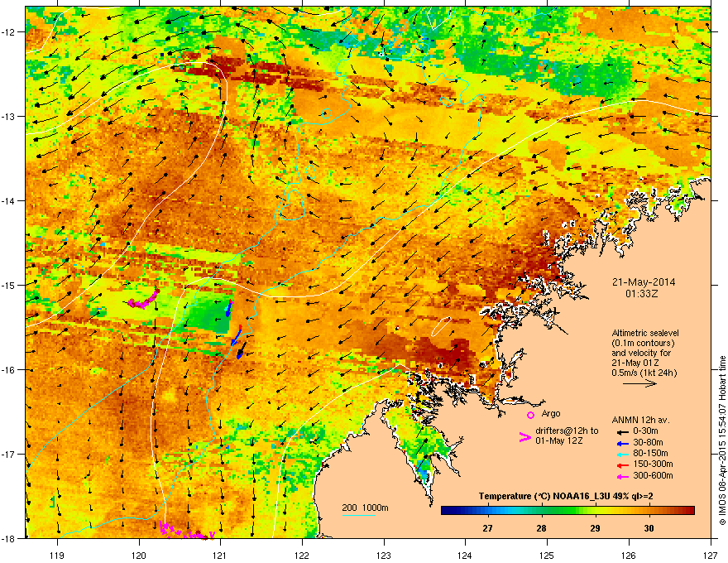Click the blue ANMN arrow inside the green patch
The height and width of the screenshot is (563, 728).
228,309
